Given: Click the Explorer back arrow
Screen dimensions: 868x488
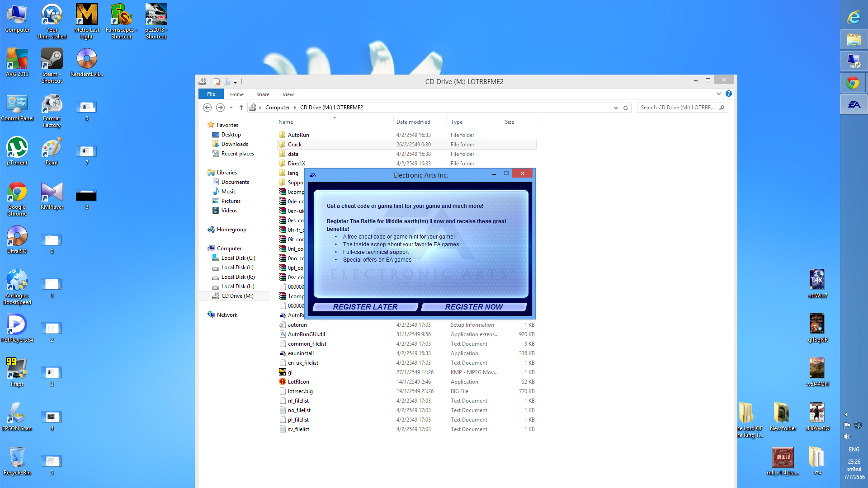Looking at the screenshot, I should click(x=207, y=108).
